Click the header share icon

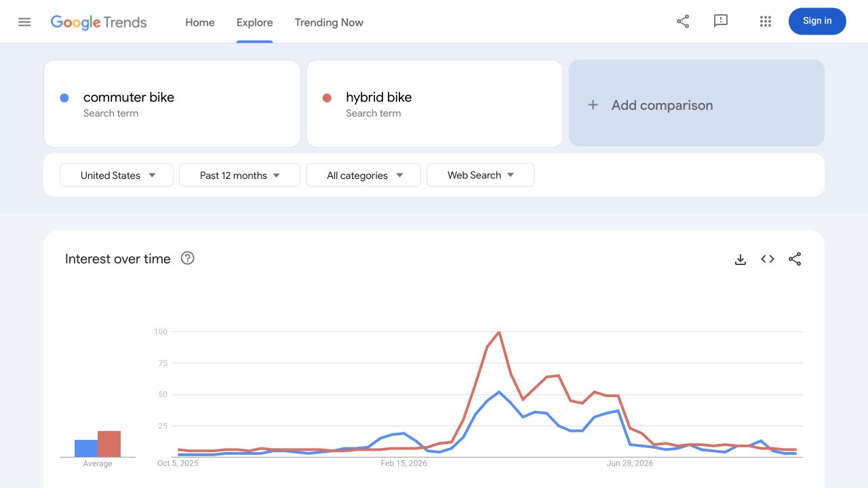(683, 22)
